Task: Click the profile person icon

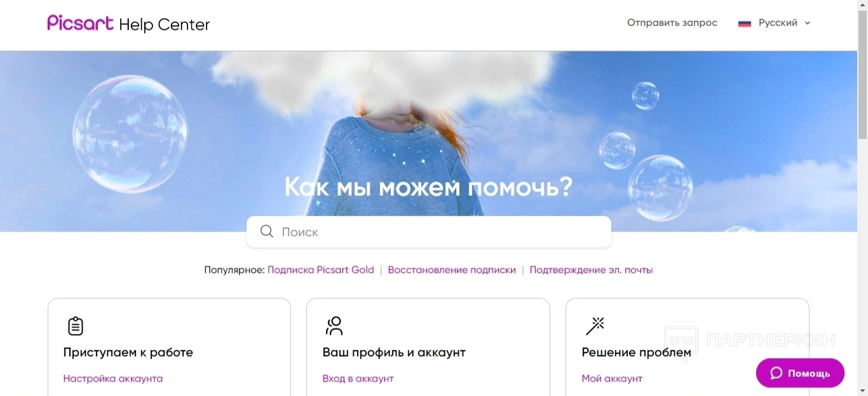Action: 334,326
